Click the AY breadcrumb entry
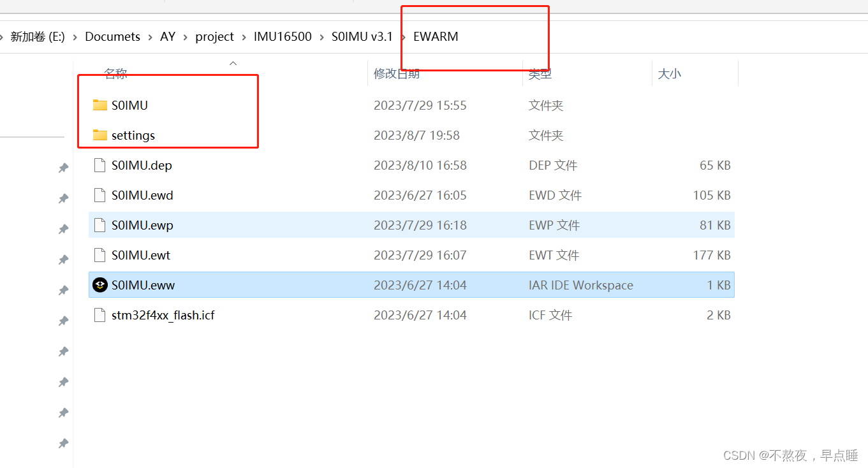The width and height of the screenshot is (868, 468). (167, 36)
